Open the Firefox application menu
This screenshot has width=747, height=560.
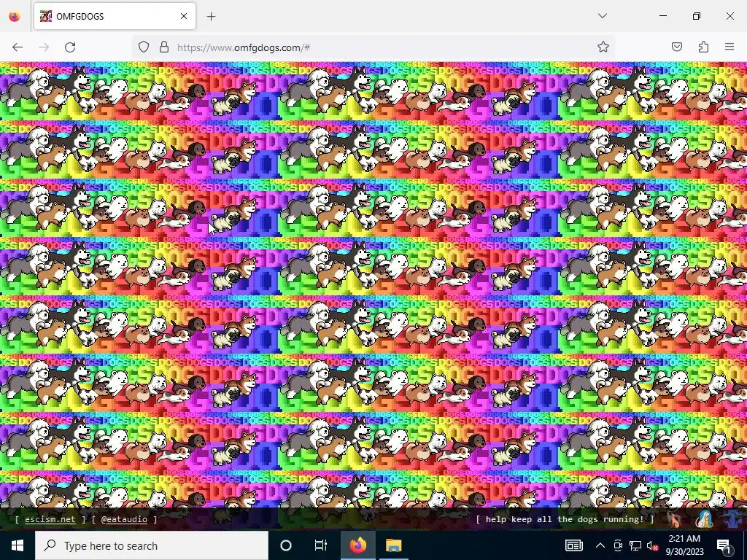tap(729, 47)
